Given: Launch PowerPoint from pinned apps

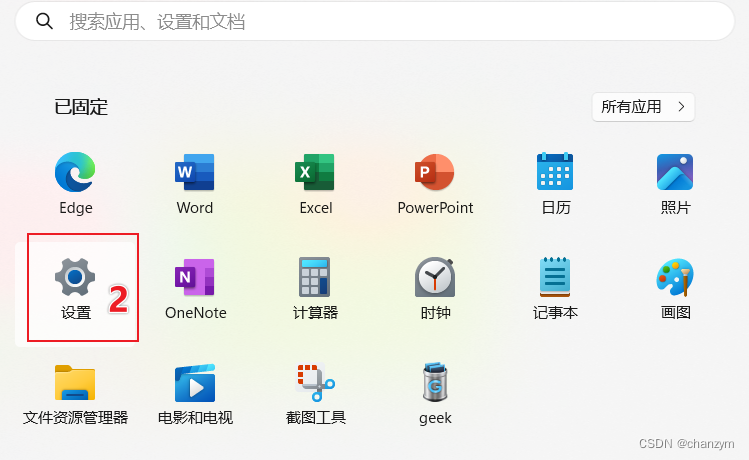Looking at the screenshot, I should 435,172.
